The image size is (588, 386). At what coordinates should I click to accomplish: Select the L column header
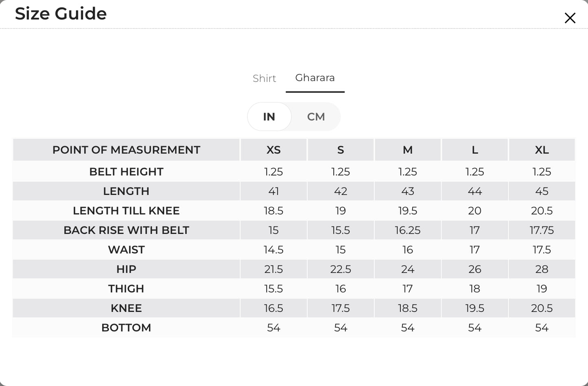(475, 150)
